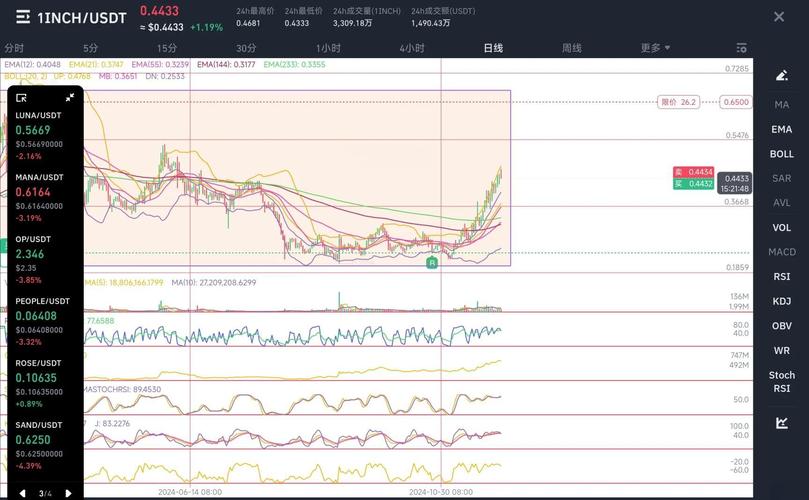Click the 2024-06-14 08:00 date label

[190, 492]
